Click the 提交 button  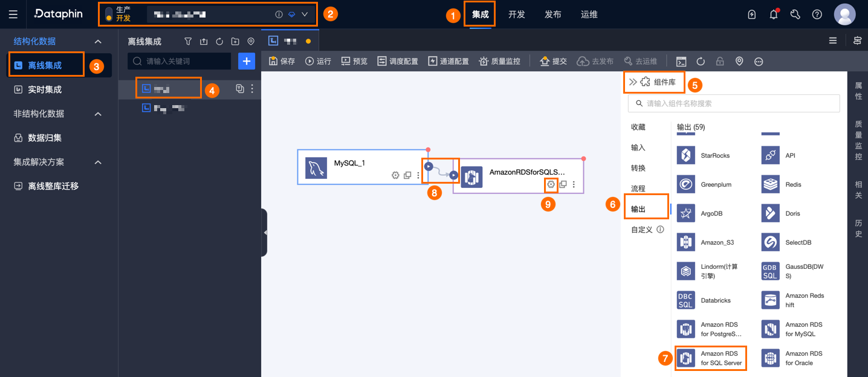pyautogui.click(x=553, y=61)
